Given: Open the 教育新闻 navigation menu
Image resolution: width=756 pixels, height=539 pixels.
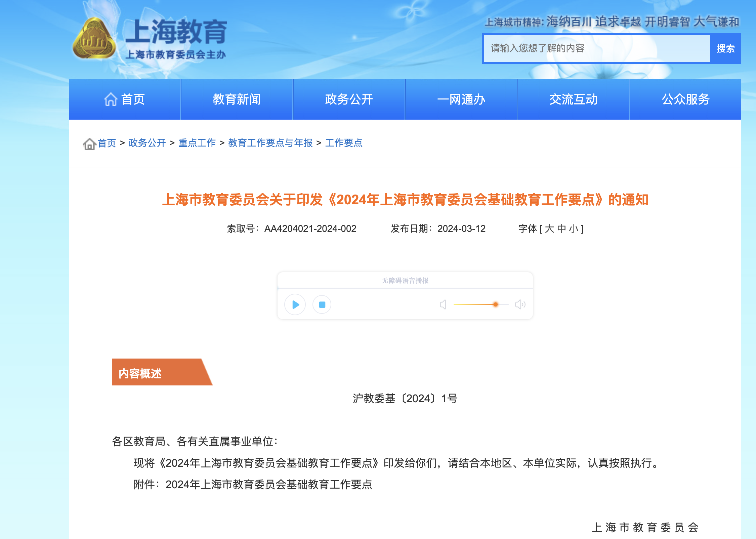Looking at the screenshot, I should tap(237, 99).
